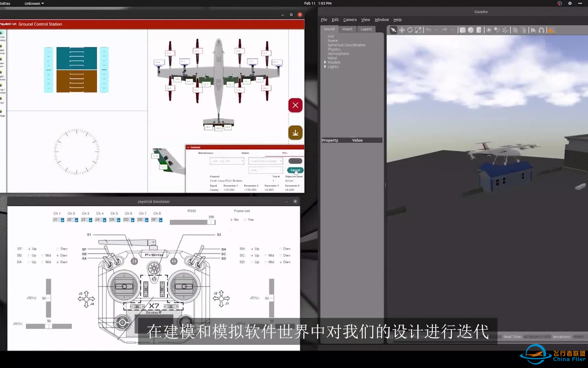Click the gold download arrow button
This screenshot has width=588, height=368.
point(295,133)
